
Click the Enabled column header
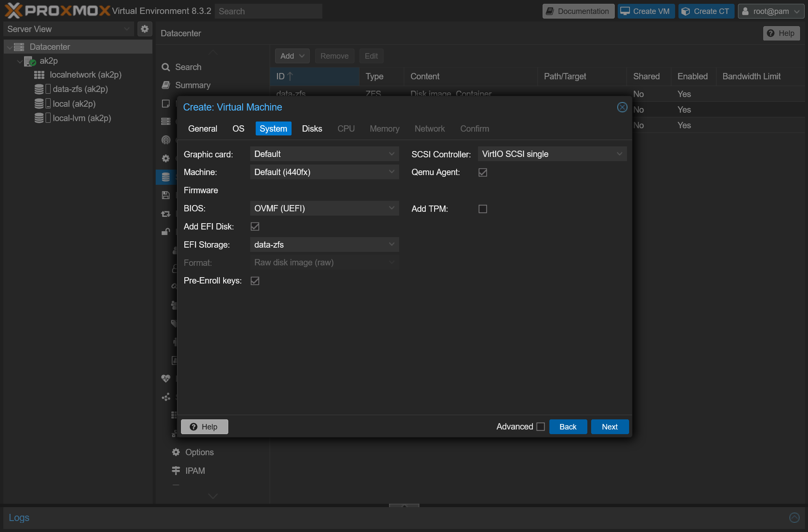point(693,76)
